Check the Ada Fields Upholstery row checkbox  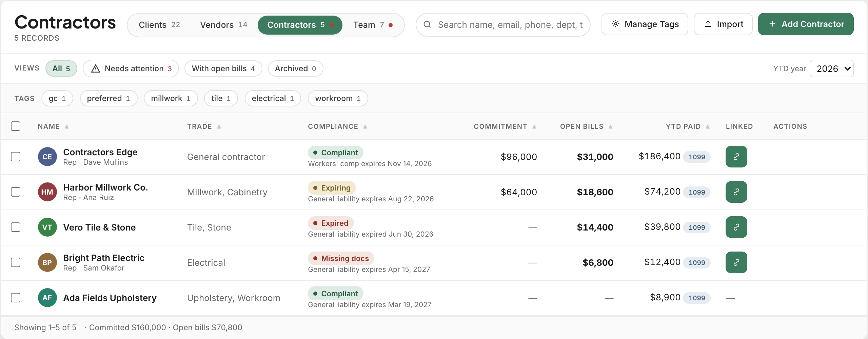(16, 298)
